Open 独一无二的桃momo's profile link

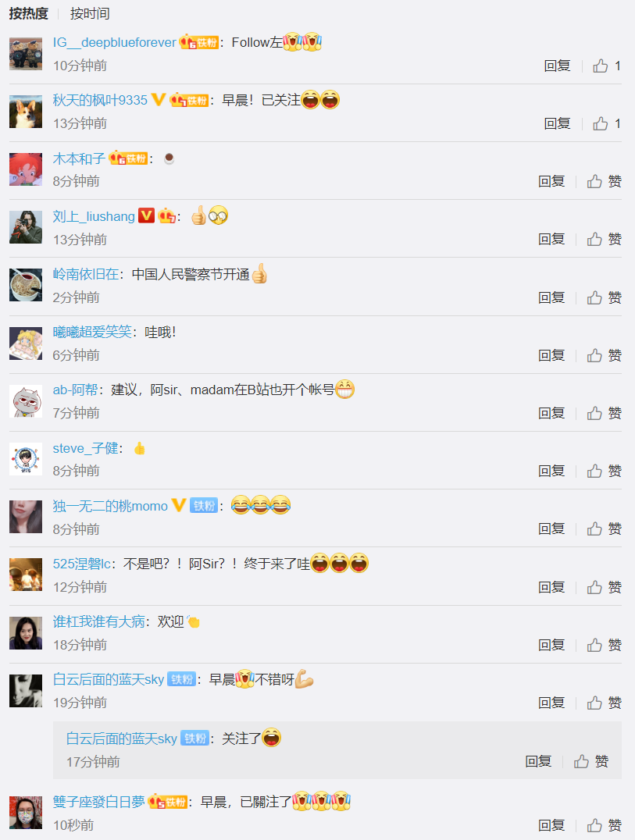click(110, 506)
